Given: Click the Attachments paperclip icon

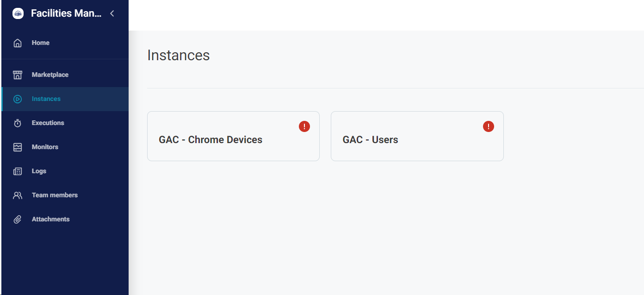Looking at the screenshot, I should 17,219.
